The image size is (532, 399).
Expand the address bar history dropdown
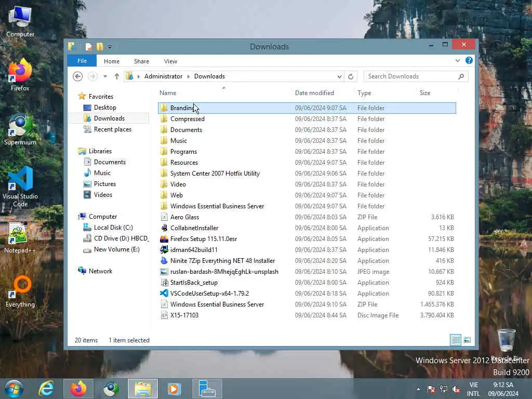coord(339,77)
